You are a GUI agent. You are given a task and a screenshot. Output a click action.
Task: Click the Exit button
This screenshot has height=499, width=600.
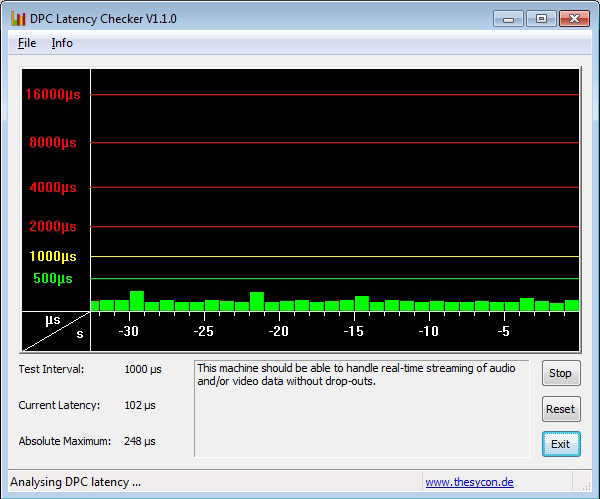coord(560,444)
